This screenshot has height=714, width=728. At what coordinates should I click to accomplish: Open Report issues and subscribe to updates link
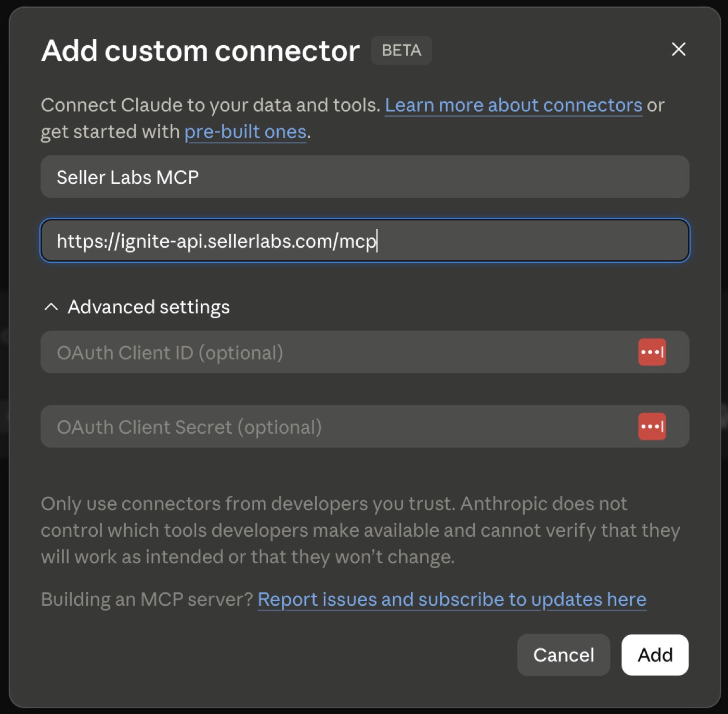pos(452,600)
